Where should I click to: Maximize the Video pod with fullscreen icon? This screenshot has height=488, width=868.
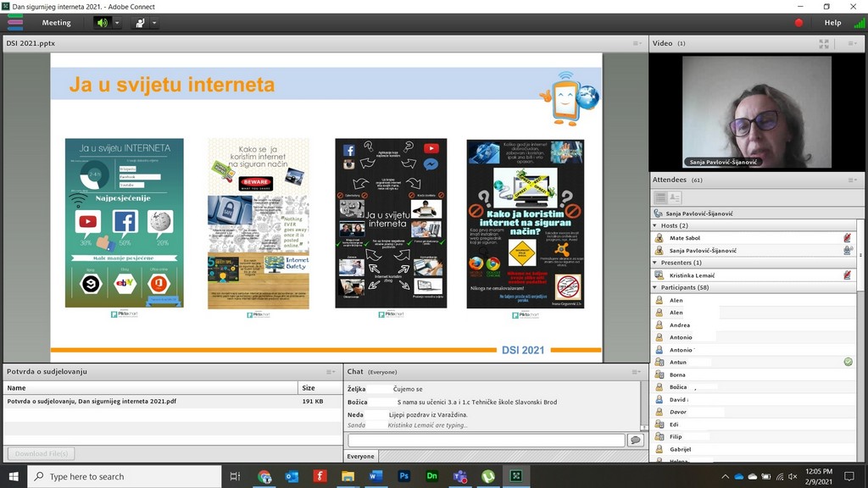click(x=824, y=43)
